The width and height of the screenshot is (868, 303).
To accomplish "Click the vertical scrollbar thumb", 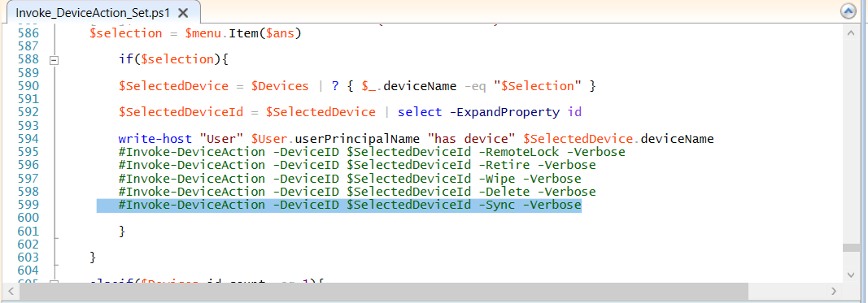I will pyautogui.click(x=852, y=249).
